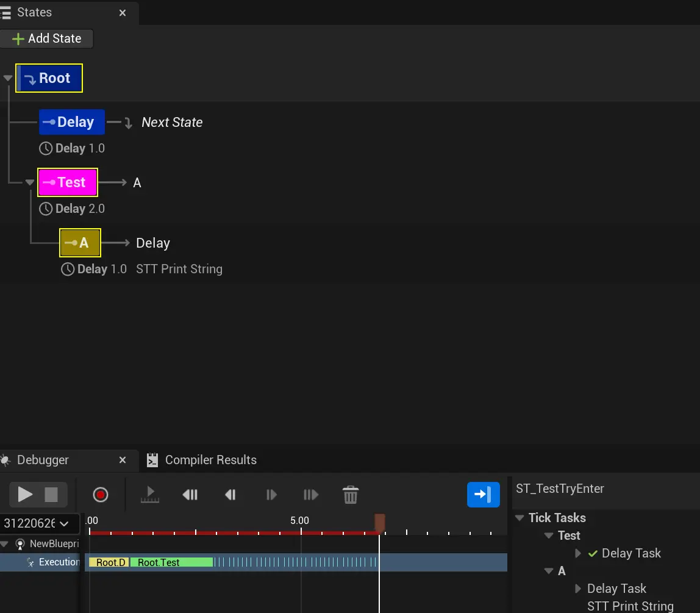This screenshot has width=700, height=613.
Task: Select the Debugger tab
Action: click(x=43, y=460)
